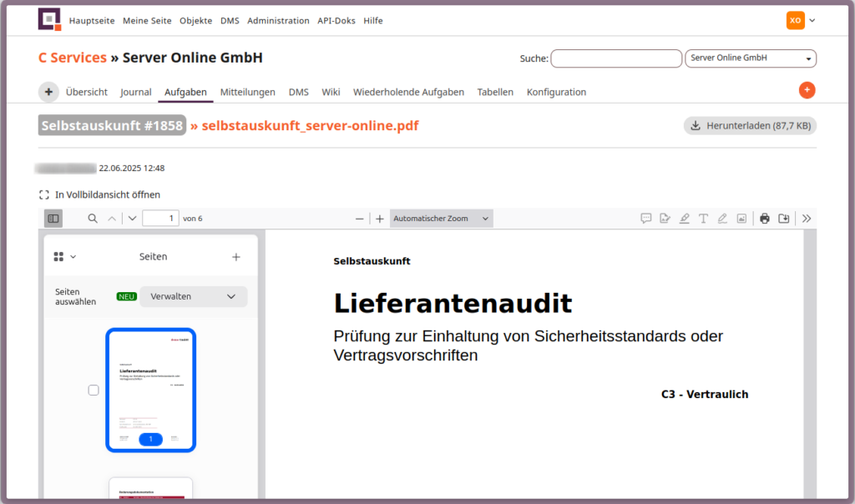Open the Selbstauskunft #1858 task badge

(112, 125)
